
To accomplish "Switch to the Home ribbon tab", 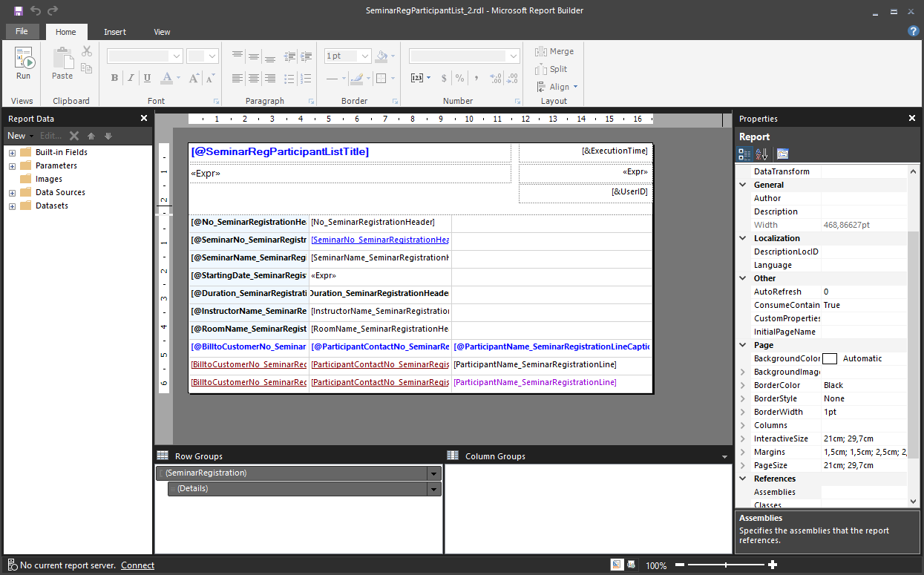I will click(66, 32).
